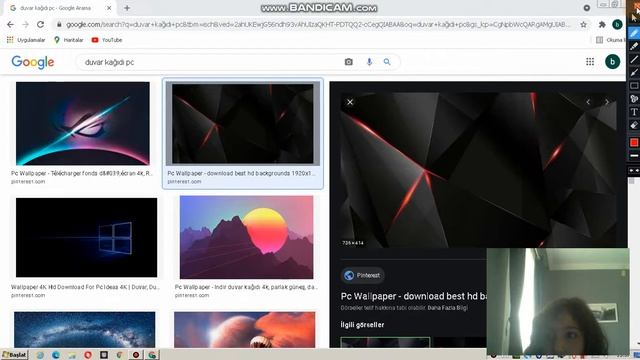Open the Pinterest source chip

click(x=362, y=275)
